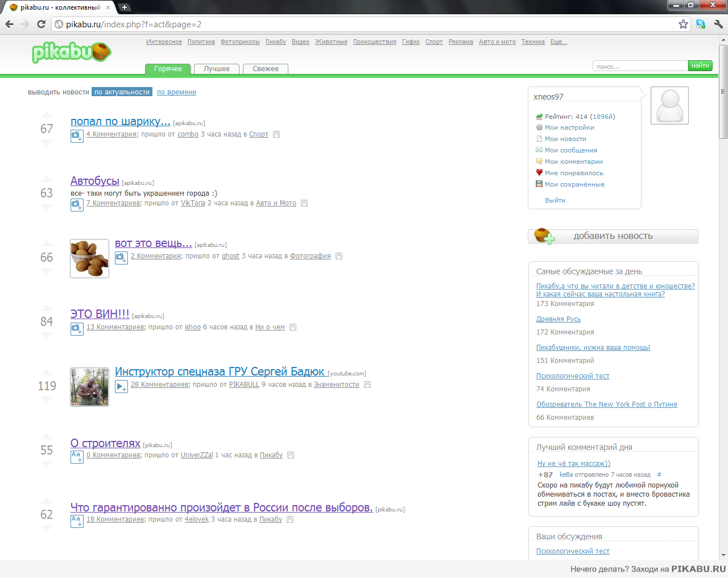Reload the page in browser

click(x=41, y=24)
